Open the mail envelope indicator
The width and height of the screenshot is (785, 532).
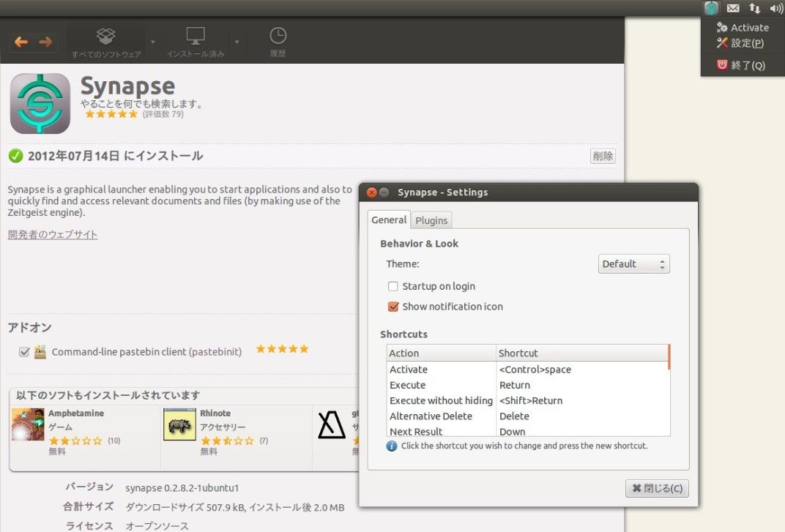pos(733,8)
